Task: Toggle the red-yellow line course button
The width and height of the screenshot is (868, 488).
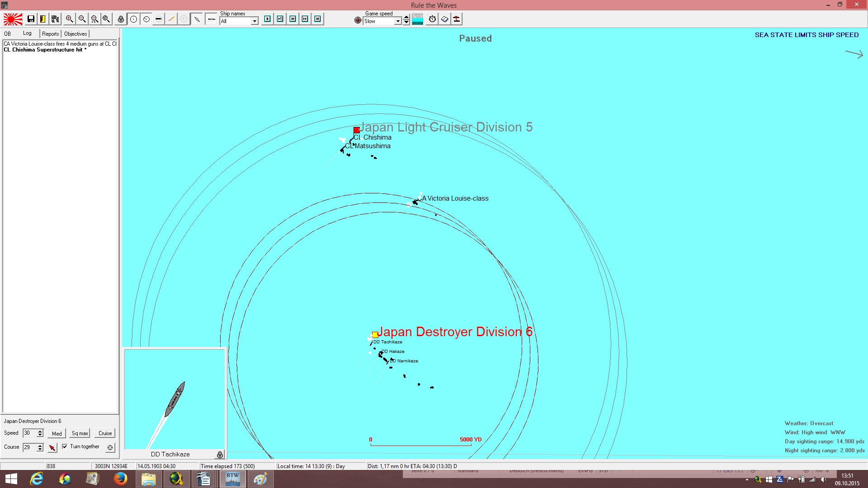Action: [x=171, y=19]
